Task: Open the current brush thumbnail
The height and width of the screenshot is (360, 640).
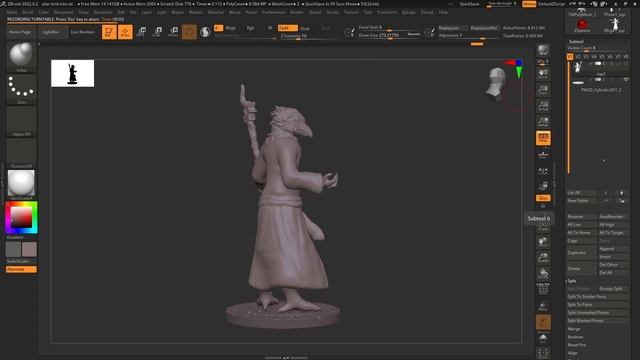Action: tap(21, 57)
